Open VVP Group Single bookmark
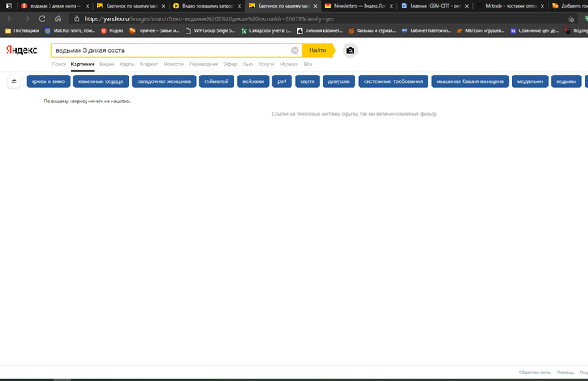 [x=210, y=31]
